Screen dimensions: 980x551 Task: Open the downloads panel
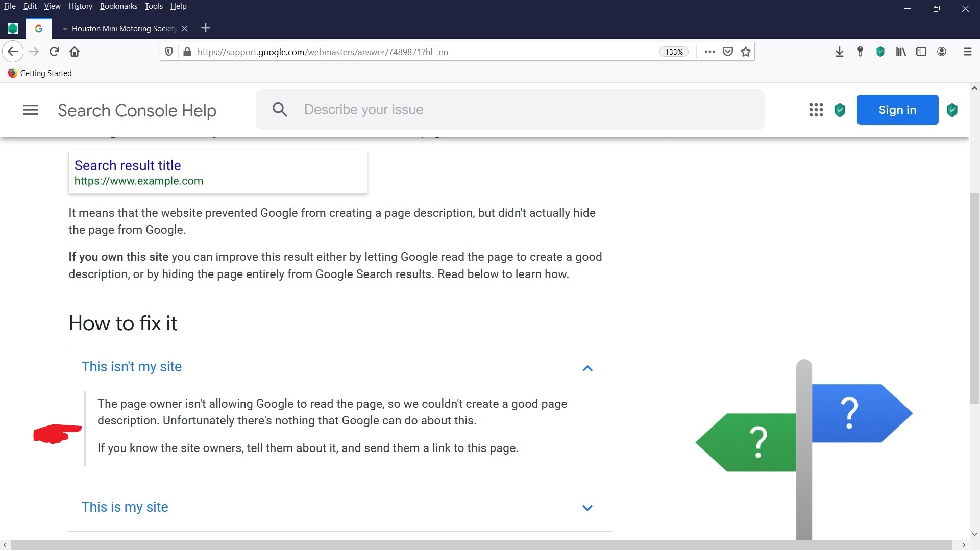point(839,52)
